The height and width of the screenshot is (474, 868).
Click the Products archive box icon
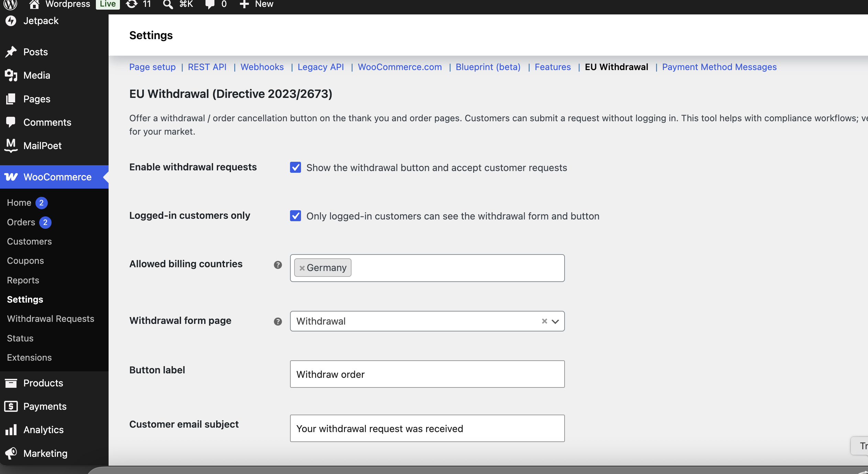[x=11, y=383]
